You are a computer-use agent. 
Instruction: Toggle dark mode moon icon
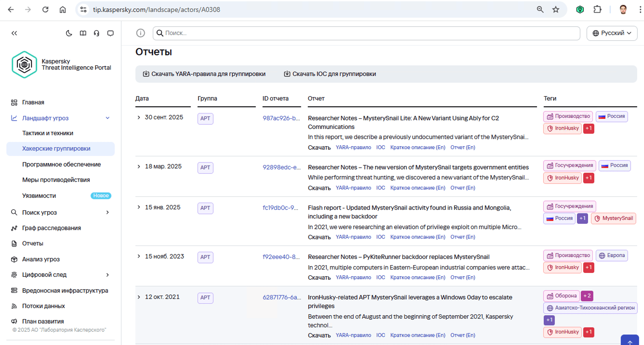(69, 33)
